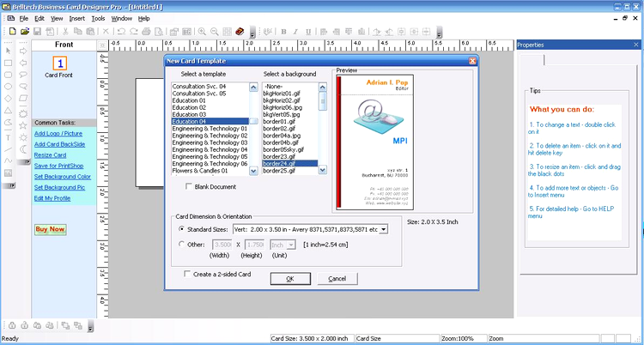Screen dimensions: 644x345
Task: Click the New document toolbar icon
Action: coord(12,31)
